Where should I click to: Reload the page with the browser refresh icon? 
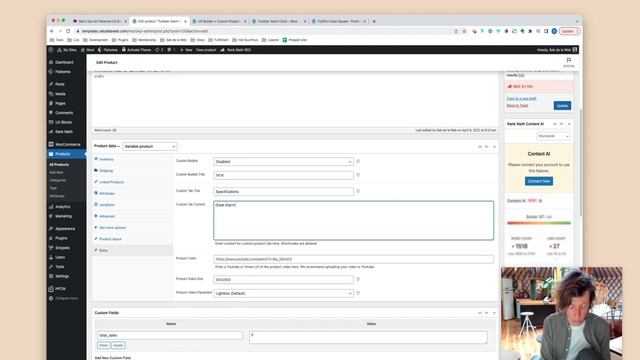(x=68, y=31)
